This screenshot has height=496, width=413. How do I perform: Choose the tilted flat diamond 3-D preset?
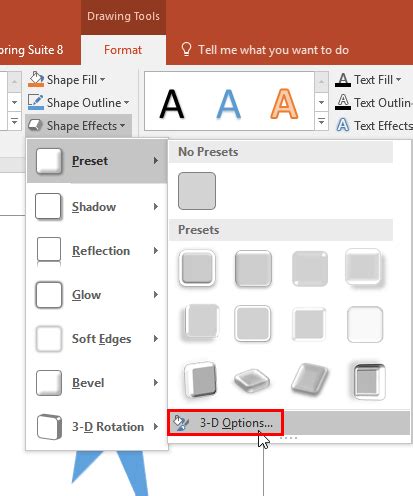pos(252,380)
